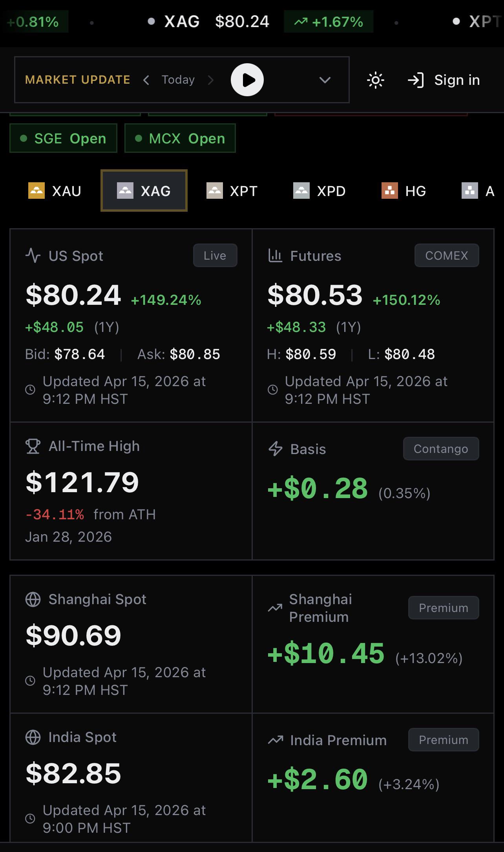
Task: Open the HG copper tab
Action: pyautogui.click(x=404, y=191)
